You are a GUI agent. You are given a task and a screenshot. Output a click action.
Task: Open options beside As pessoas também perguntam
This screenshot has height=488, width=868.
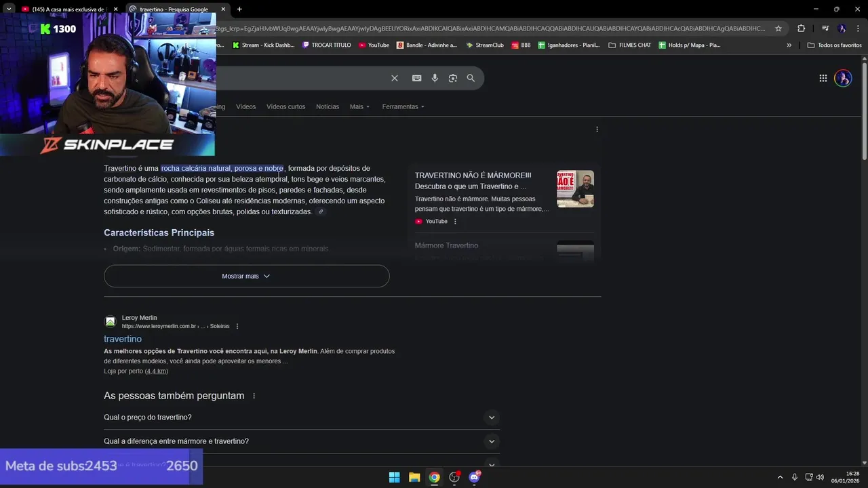pos(254,396)
